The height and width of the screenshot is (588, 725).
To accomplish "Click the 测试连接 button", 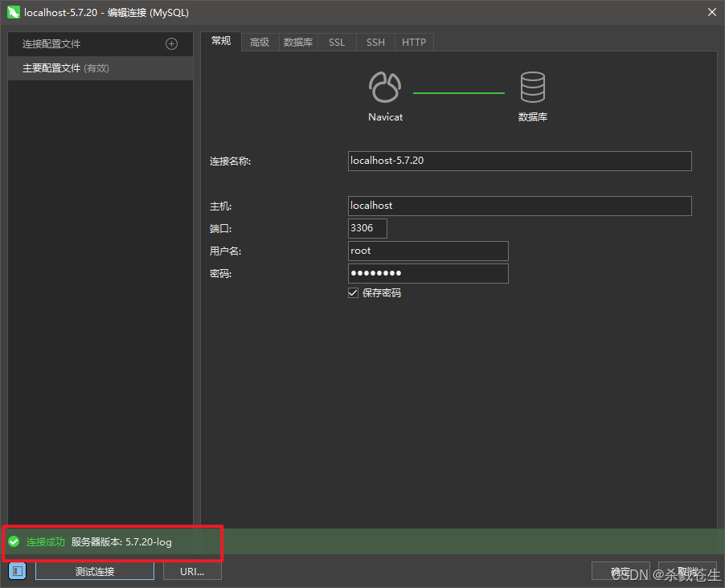I will [x=95, y=571].
